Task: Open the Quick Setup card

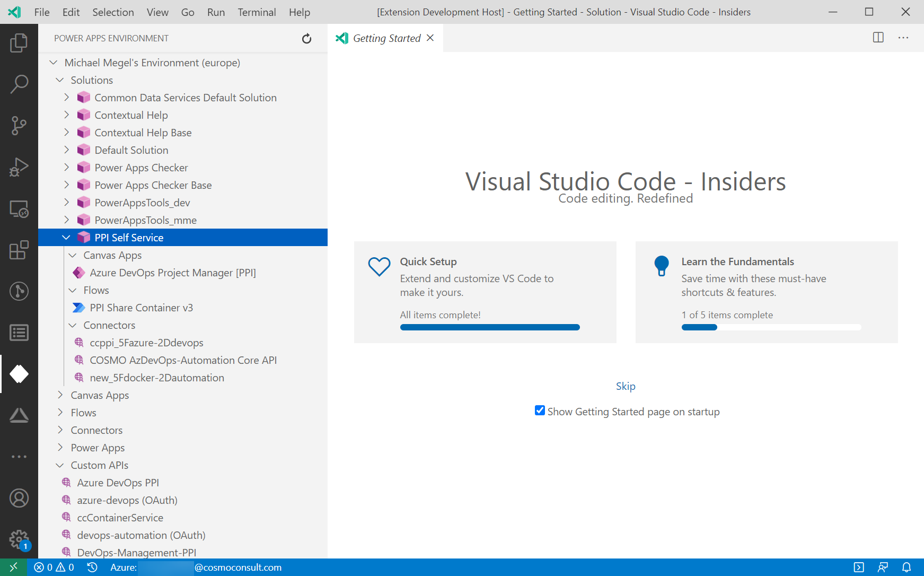Action: tap(485, 292)
